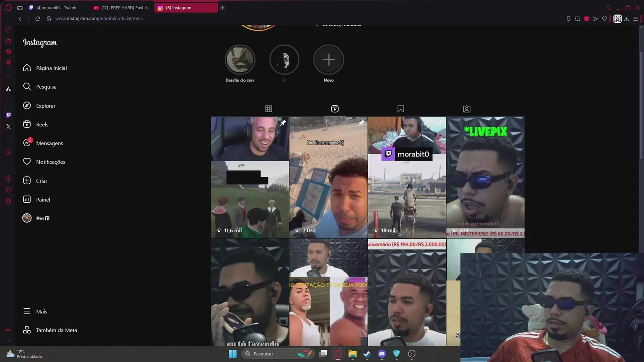Click Criar to create a post
The width and height of the screenshot is (644, 362).
pyautogui.click(x=35, y=180)
